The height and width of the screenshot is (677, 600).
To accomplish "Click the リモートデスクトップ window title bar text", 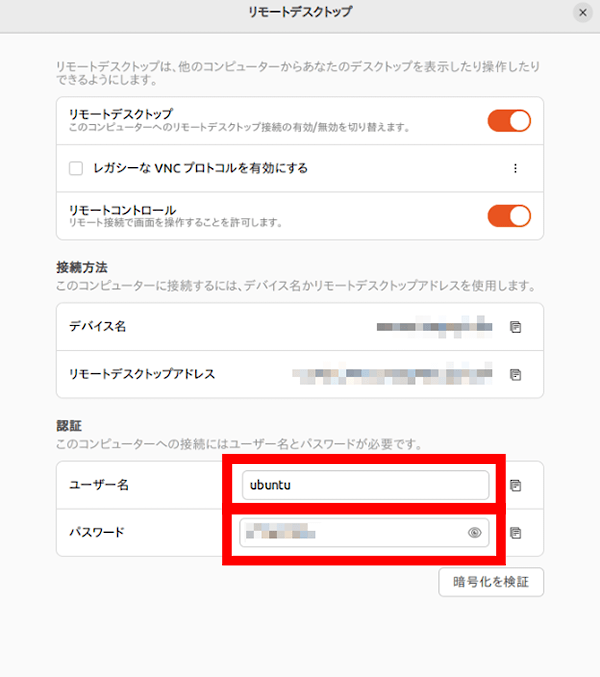I will point(300,13).
